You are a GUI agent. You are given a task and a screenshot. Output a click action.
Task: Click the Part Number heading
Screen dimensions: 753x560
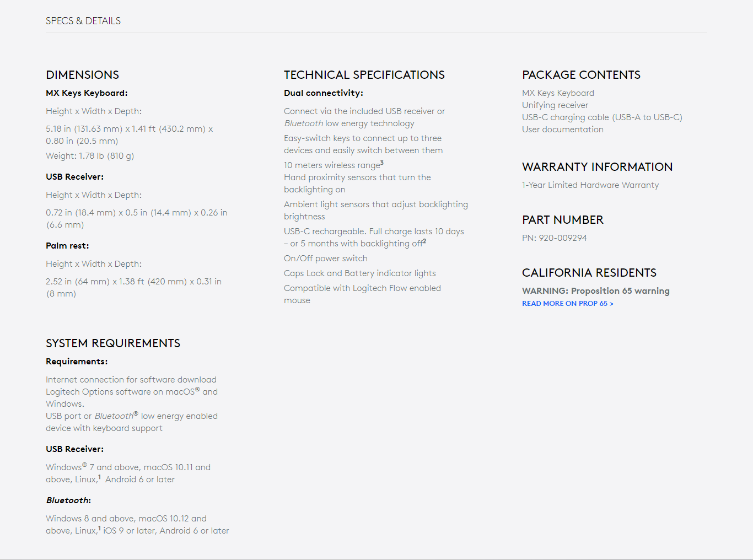562,220
